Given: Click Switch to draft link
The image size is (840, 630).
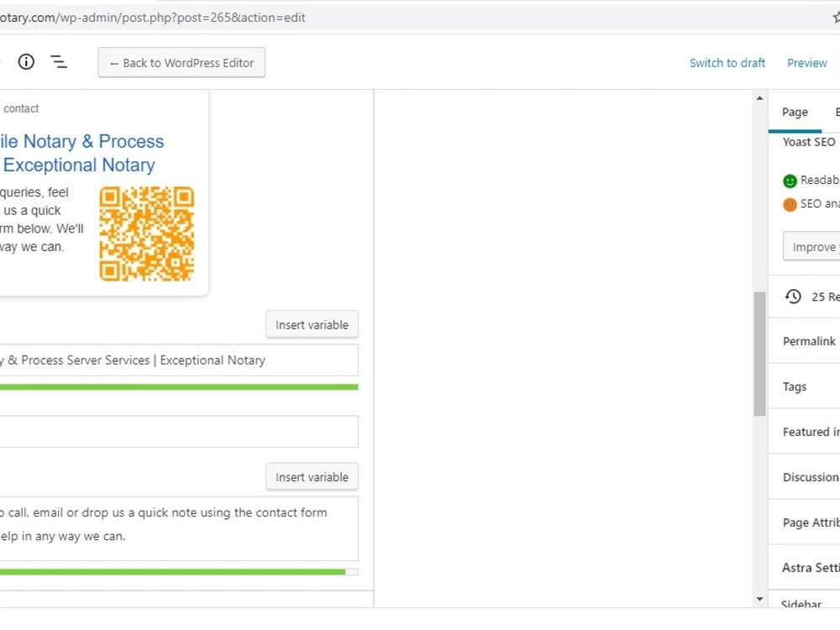Looking at the screenshot, I should [x=727, y=63].
